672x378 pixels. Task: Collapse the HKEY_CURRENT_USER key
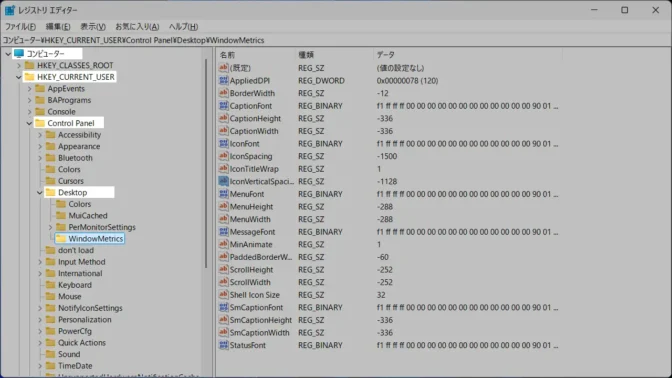[18, 77]
